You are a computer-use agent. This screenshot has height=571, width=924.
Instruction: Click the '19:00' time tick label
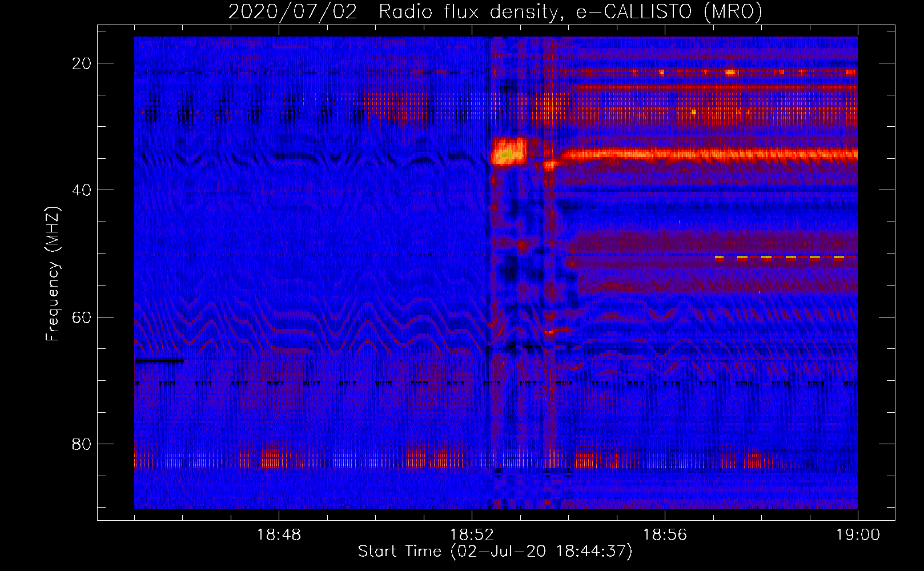(x=858, y=535)
